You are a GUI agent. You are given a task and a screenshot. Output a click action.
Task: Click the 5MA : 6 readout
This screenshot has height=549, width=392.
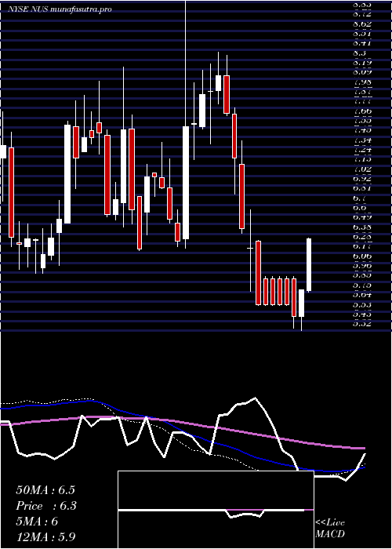37,522
